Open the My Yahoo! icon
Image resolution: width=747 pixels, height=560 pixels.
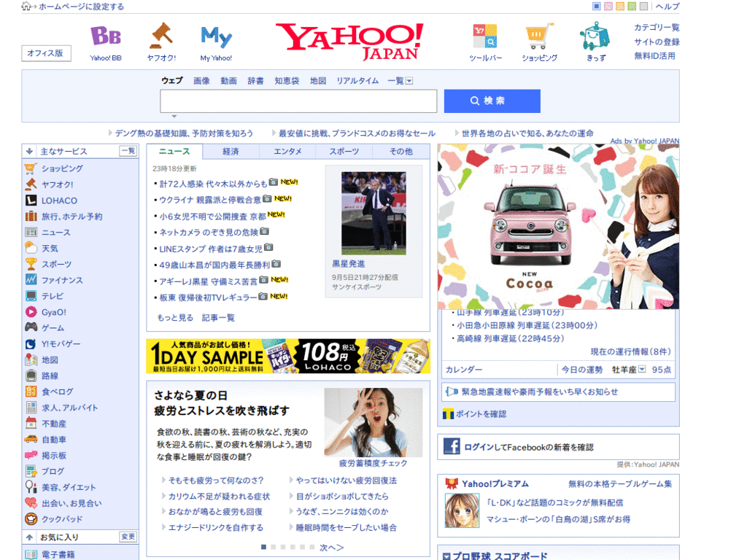[216, 36]
